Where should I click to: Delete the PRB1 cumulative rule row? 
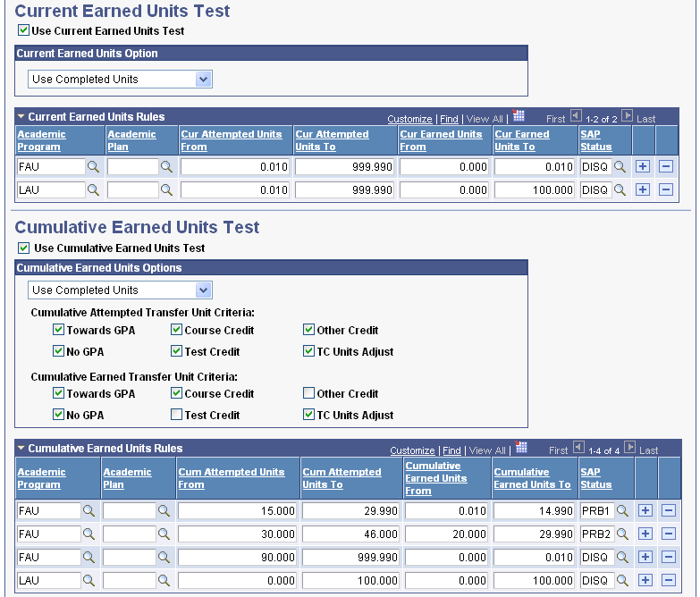[669, 510]
